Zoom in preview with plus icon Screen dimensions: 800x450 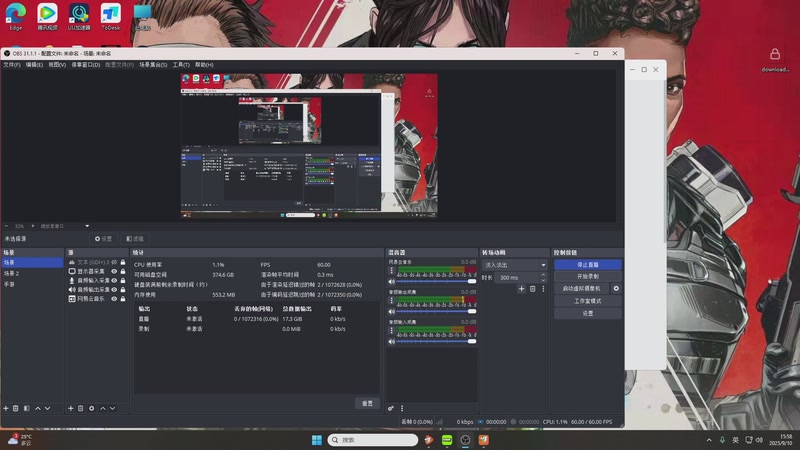click(33, 226)
